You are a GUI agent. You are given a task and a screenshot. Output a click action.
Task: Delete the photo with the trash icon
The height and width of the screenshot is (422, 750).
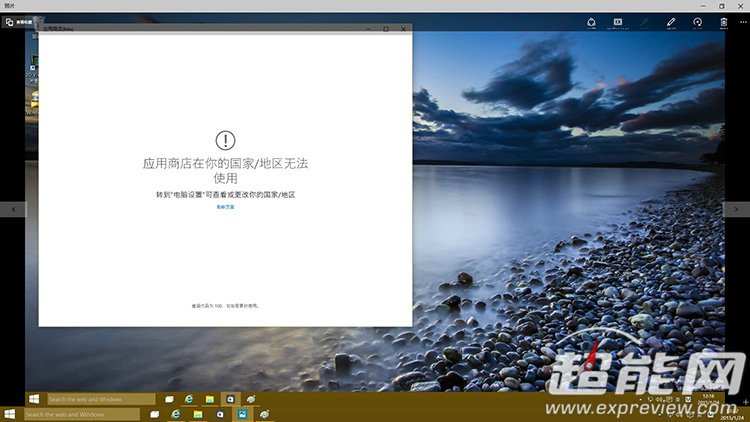point(723,21)
